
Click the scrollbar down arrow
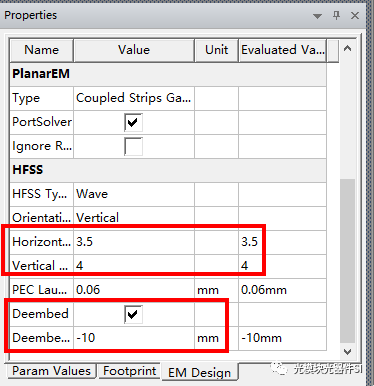pos(347,352)
